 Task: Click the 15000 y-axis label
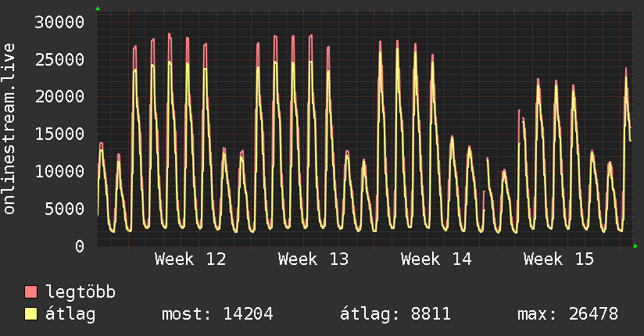pyautogui.click(x=59, y=134)
